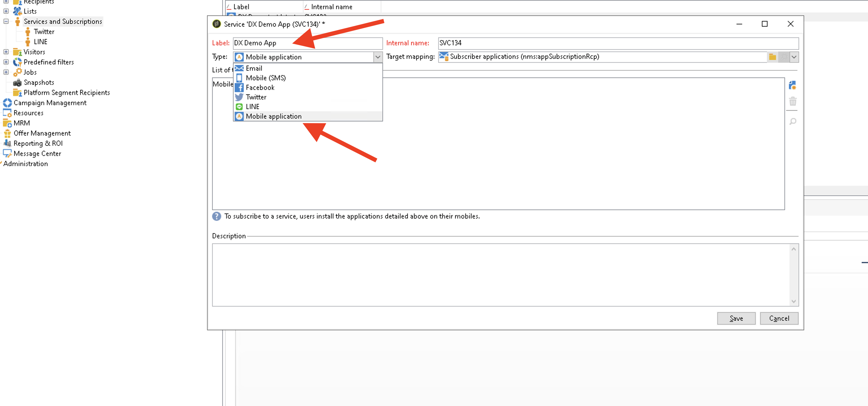Click the Predefined filters icon

point(17,62)
